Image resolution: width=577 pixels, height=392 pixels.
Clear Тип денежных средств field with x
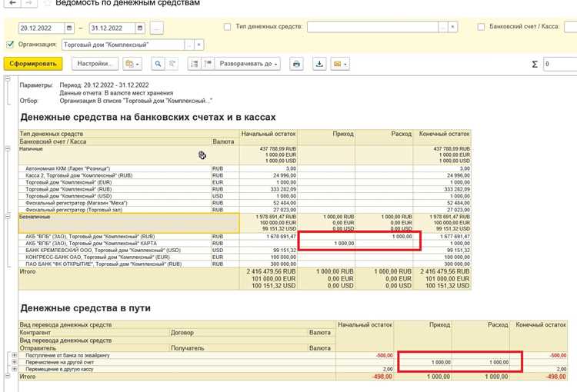[452, 27]
